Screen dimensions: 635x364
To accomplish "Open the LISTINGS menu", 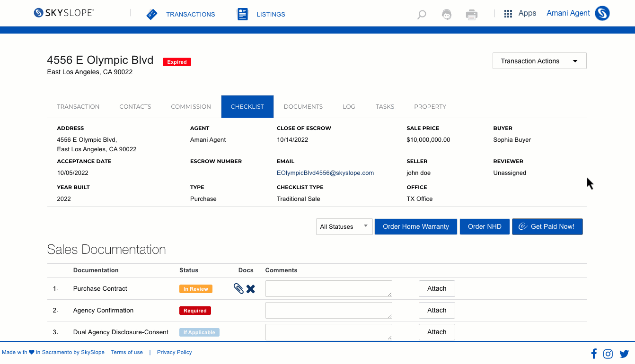I will pyautogui.click(x=271, y=14).
